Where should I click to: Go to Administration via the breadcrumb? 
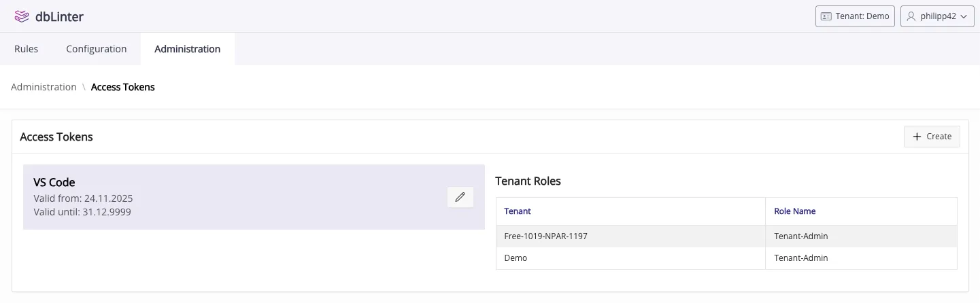pos(44,87)
